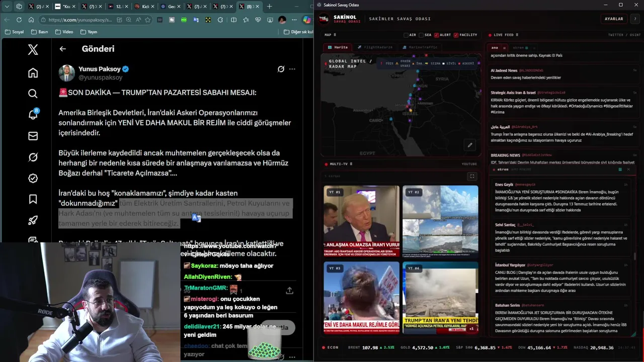Click the help question mark in Sakinol
The width and height of the screenshot is (644, 362).
(x=634, y=19)
